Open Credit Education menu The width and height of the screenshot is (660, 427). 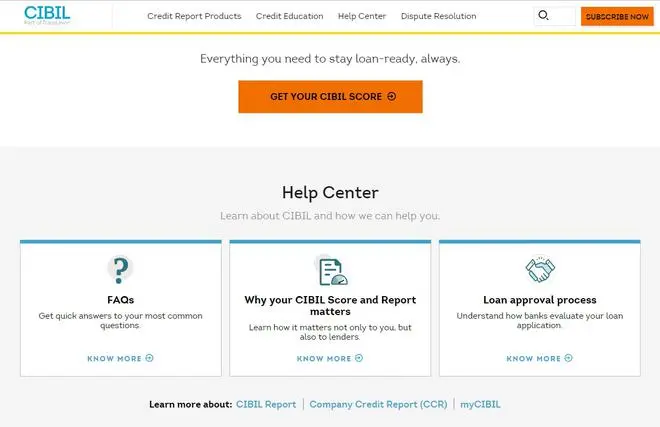290,16
